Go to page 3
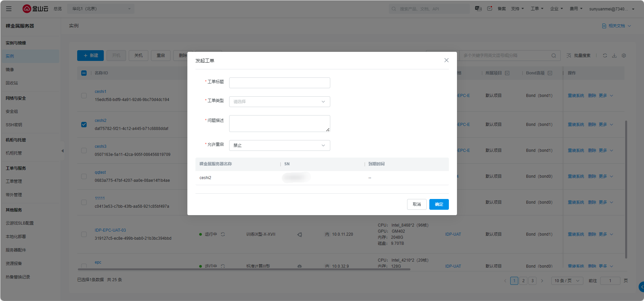Screen dimensions: 644x301 pyautogui.click(x=532, y=281)
